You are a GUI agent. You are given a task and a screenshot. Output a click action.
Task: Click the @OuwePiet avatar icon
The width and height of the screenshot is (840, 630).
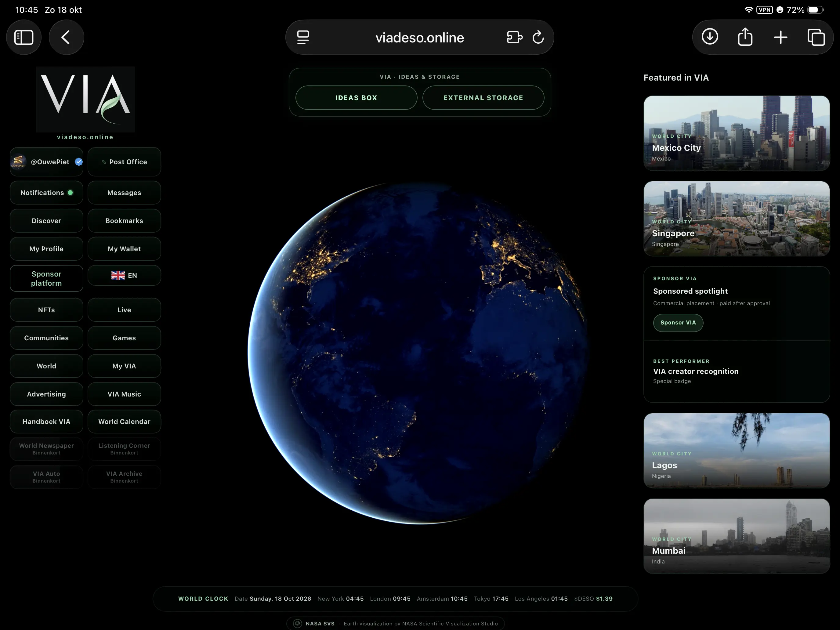click(18, 162)
